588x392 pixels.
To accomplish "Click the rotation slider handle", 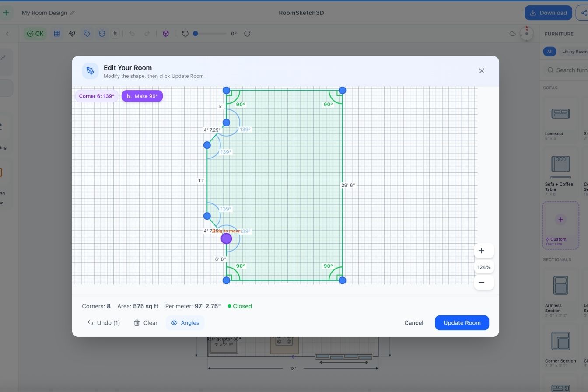I will click(196, 34).
